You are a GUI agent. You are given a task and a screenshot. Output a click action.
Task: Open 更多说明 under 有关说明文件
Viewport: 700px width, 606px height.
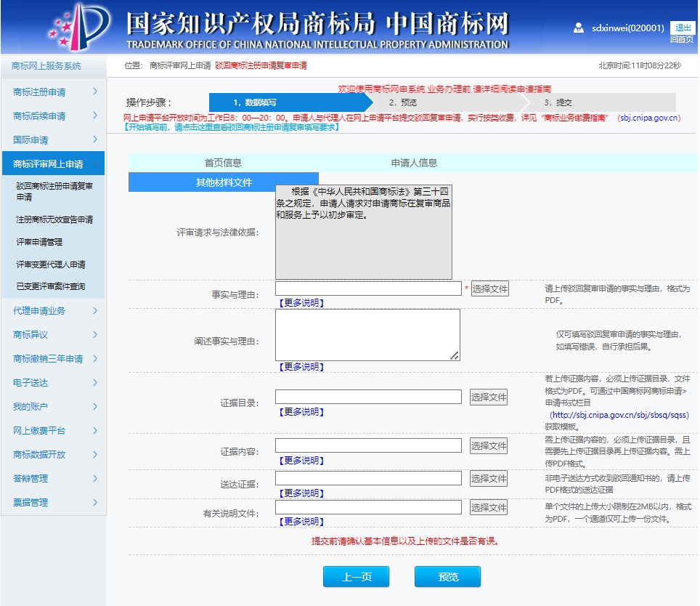pyautogui.click(x=301, y=521)
